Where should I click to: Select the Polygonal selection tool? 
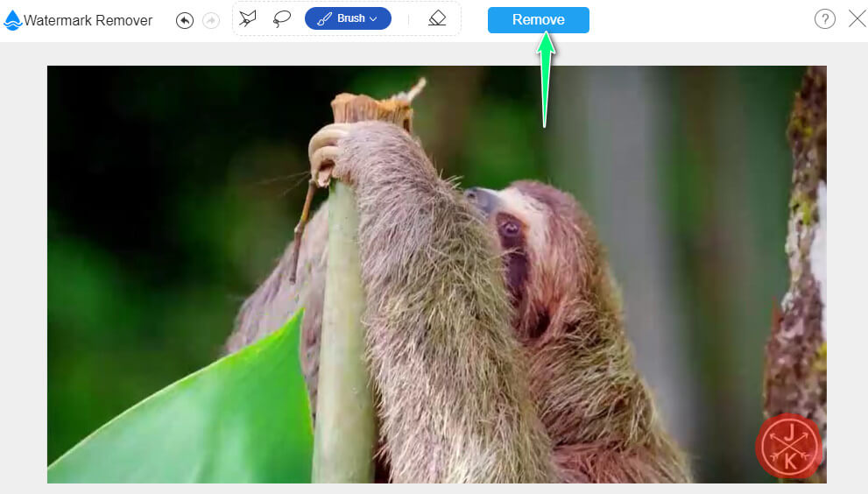(248, 18)
